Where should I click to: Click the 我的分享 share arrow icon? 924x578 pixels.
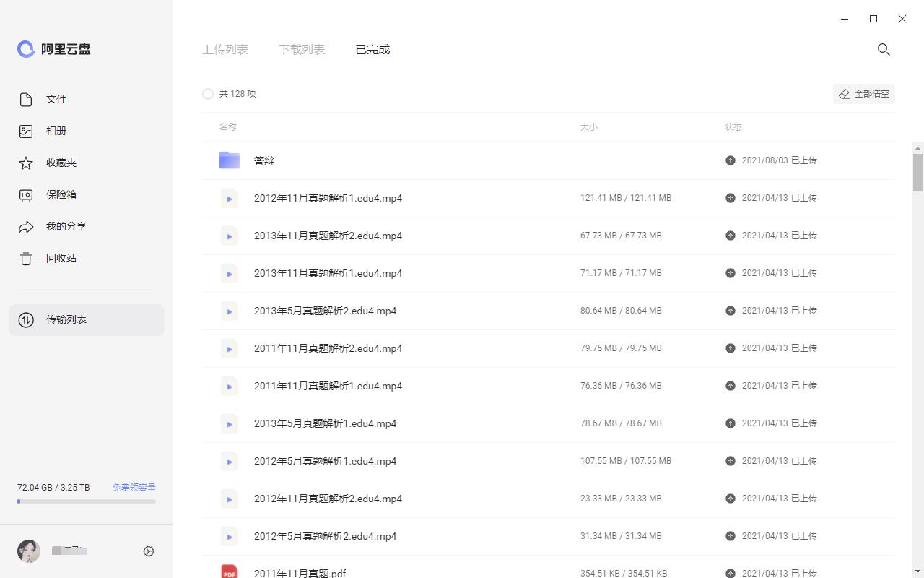(x=26, y=227)
